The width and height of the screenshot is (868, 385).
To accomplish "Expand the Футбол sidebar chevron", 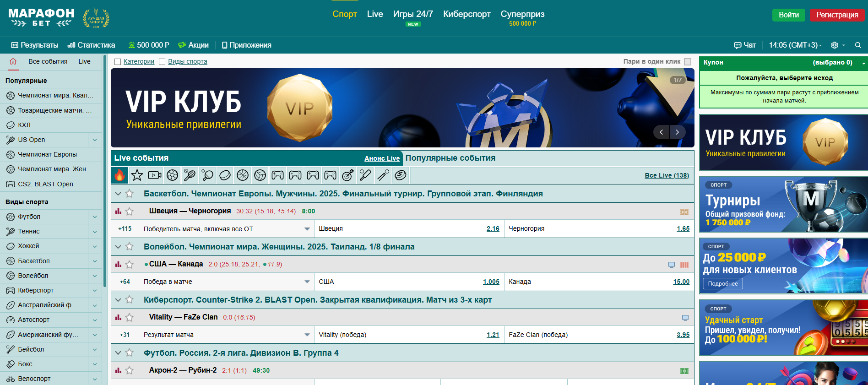I will pos(95,217).
